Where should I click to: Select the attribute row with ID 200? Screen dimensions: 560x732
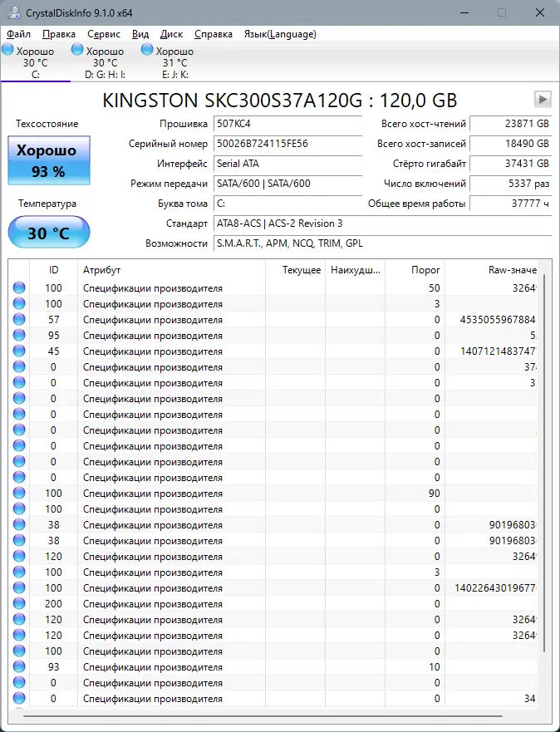pyautogui.click(x=273, y=604)
